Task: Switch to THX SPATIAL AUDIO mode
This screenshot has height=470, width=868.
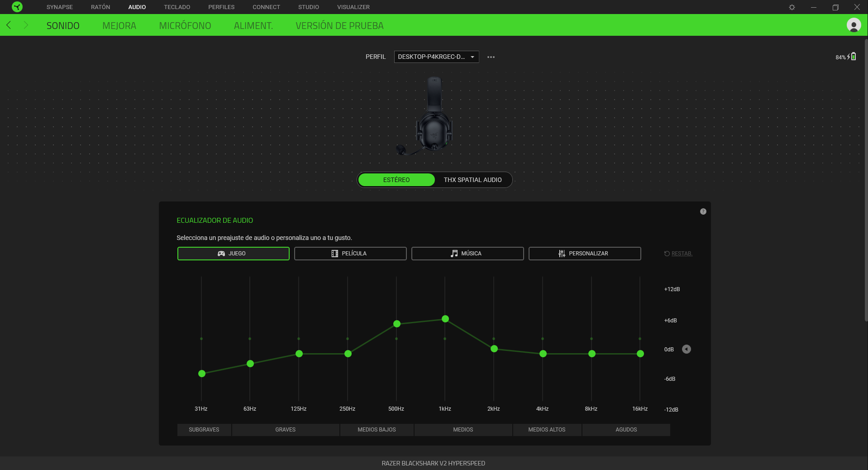Action: pyautogui.click(x=472, y=180)
